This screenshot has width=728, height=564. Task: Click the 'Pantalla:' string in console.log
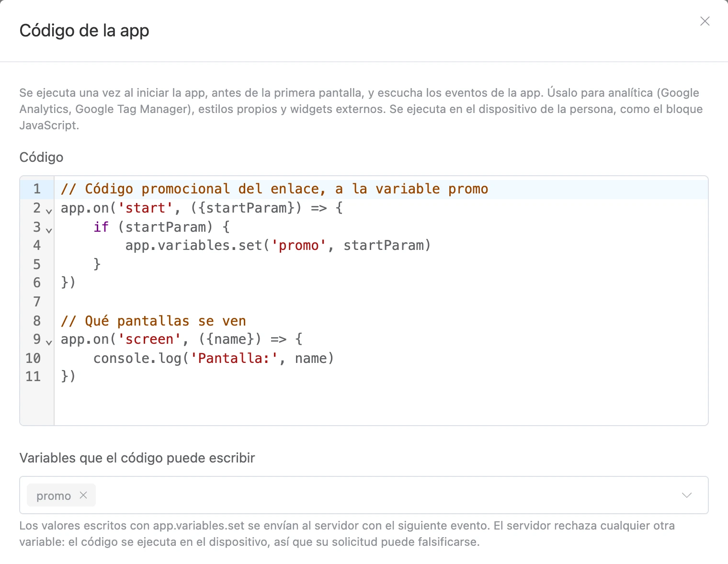pyautogui.click(x=234, y=358)
